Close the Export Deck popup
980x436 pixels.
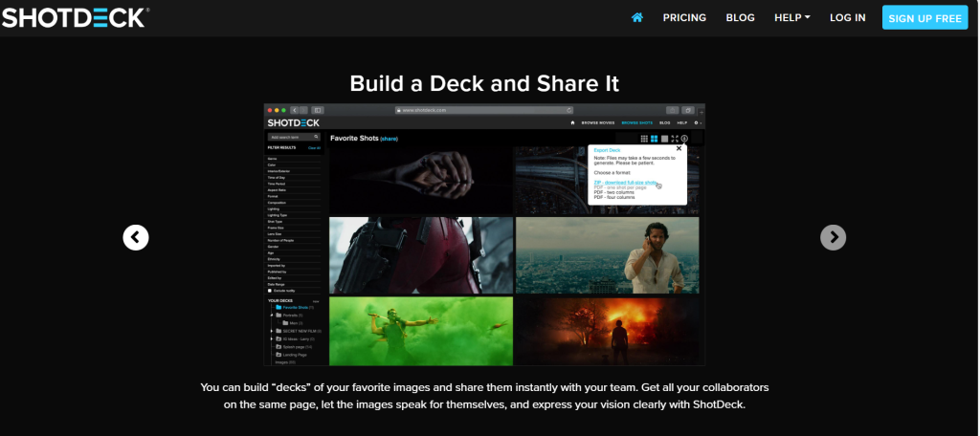[679, 148]
